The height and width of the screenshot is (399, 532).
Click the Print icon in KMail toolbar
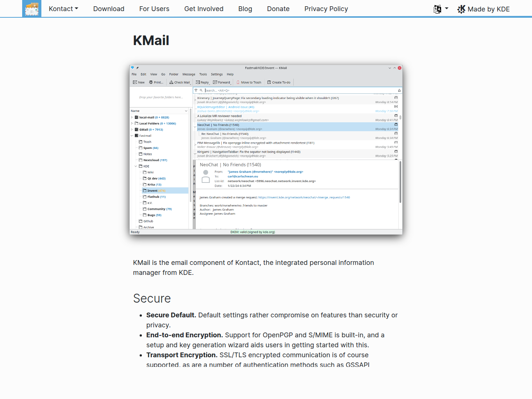point(151,82)
